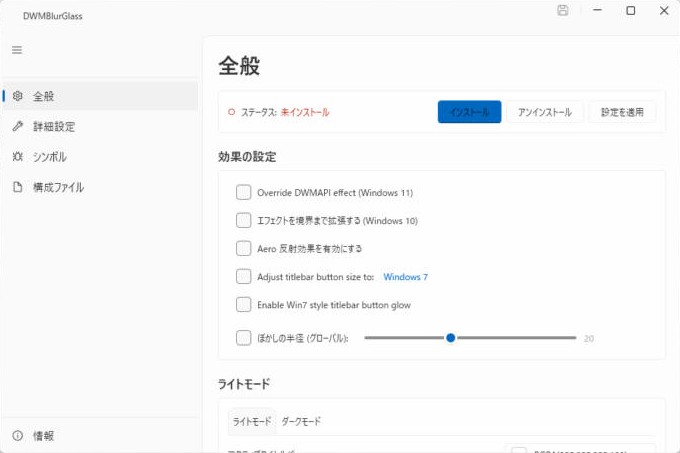
Task: Click the アンインストール button
Action: (x=545, y=112)
